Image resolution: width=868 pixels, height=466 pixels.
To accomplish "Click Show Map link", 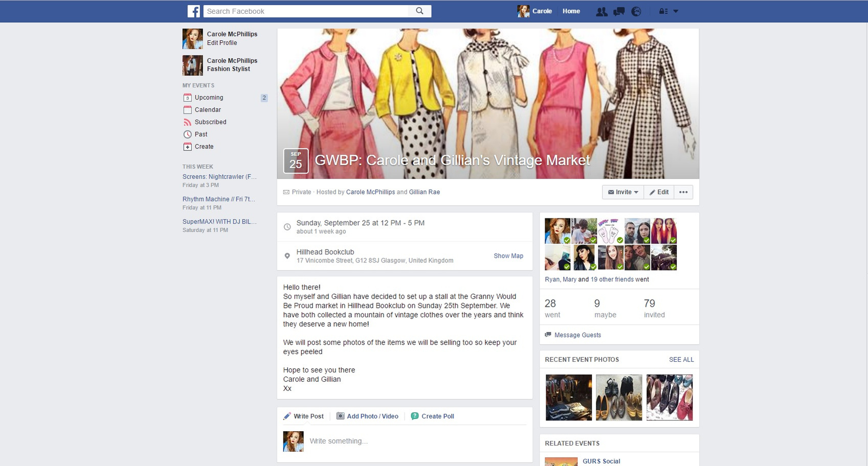I will (508, 256).
